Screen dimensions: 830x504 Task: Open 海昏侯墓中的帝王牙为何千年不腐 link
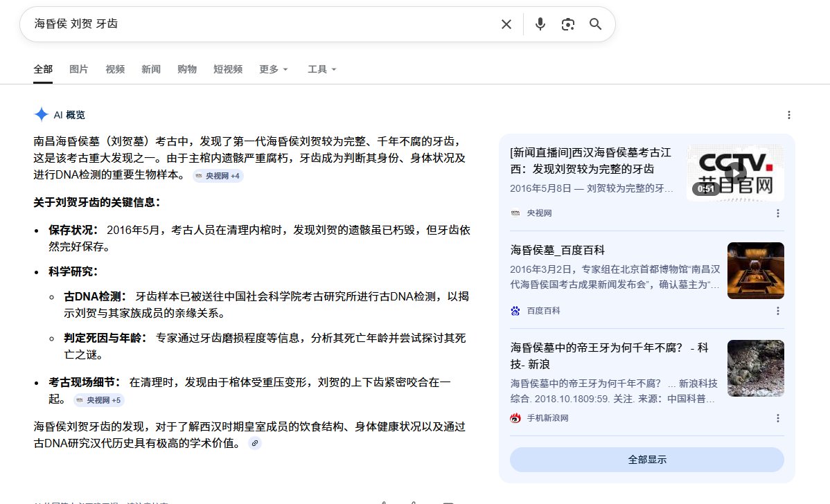[x=609, y=356]
